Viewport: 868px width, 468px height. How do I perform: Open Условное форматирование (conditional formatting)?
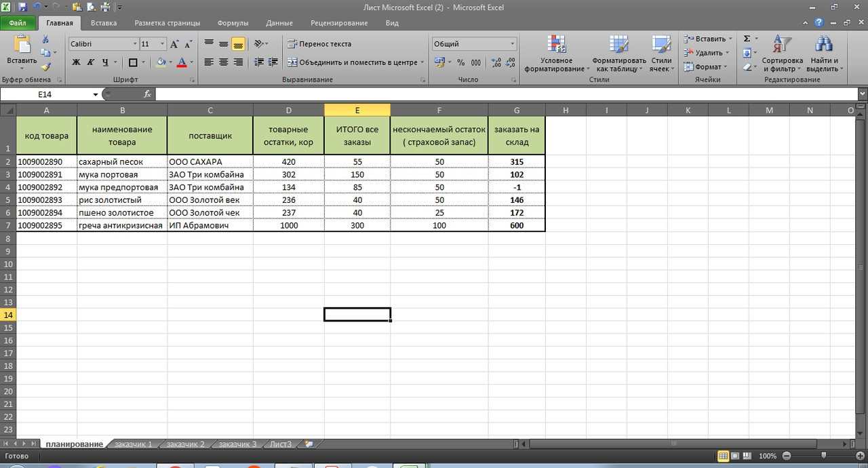point(556,53)
